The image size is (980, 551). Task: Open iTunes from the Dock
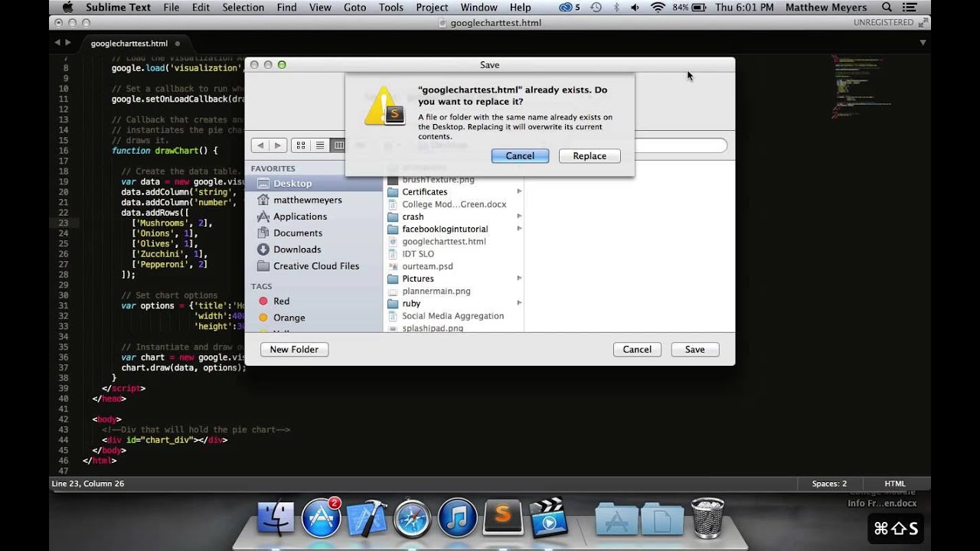click(458, 518)
